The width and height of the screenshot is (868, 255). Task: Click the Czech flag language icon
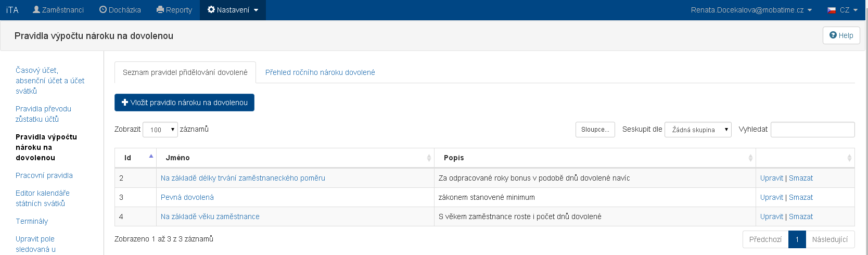click(x=832, y=10)
